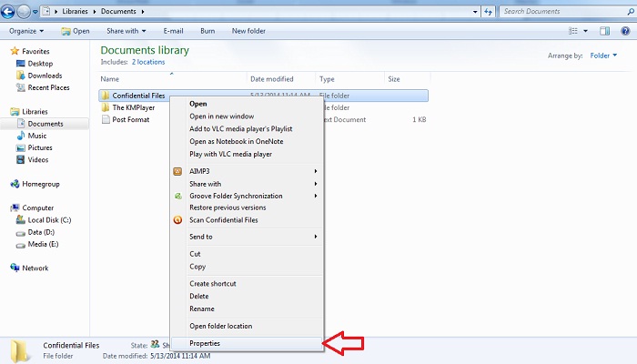
Task: Create a New folder from toolbar
Action: tap(248, 31)
